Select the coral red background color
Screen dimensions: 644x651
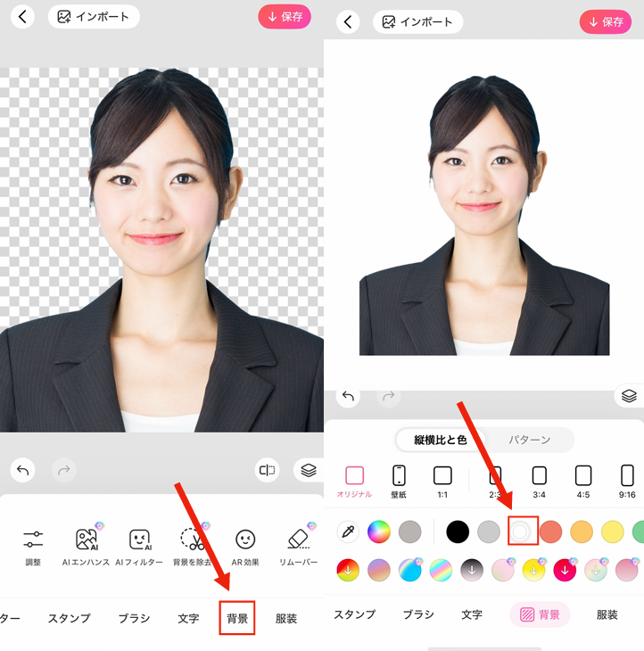pos(550,532)
